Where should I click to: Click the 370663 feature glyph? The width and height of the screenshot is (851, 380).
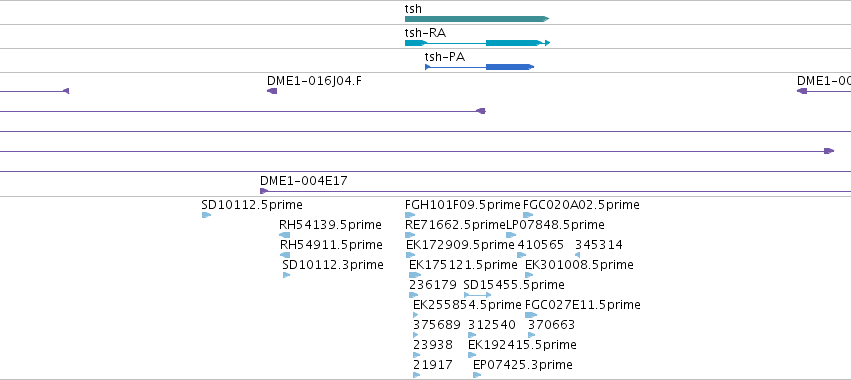coord(532,335)
